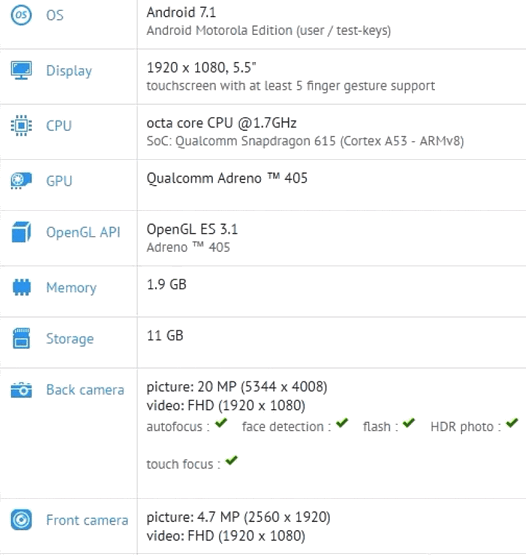Click the Memory RAM chip icon
The height and width of the screenshot is (555, 526).
22,287
